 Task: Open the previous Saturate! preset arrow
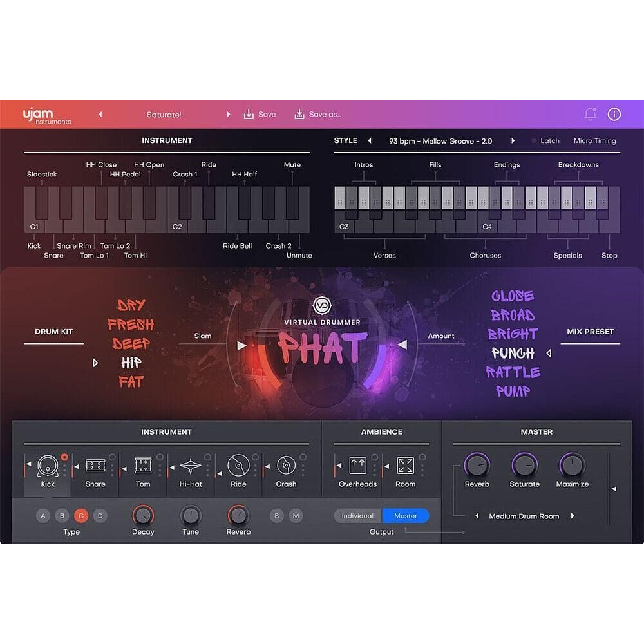click(x=100, y=114)
